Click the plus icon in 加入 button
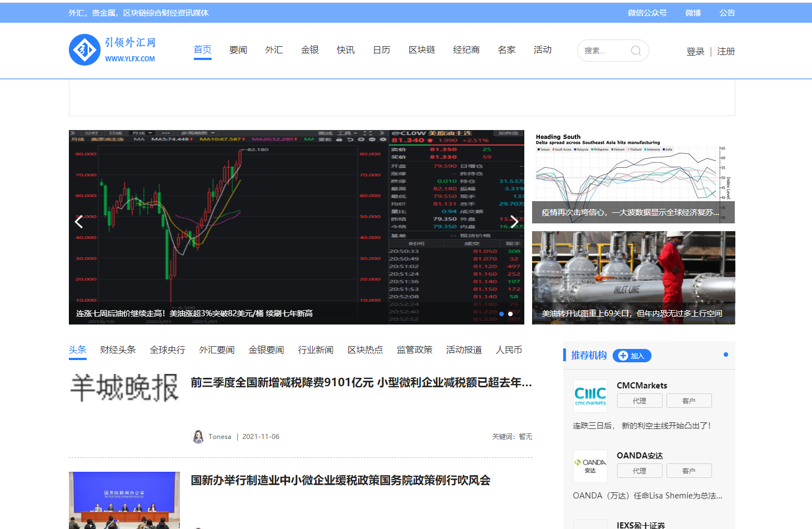812x529 pixels. tap(623, 356)
